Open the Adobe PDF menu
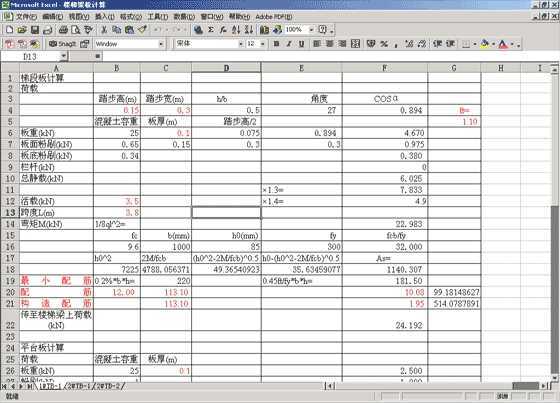 click(x=274, y=17)
